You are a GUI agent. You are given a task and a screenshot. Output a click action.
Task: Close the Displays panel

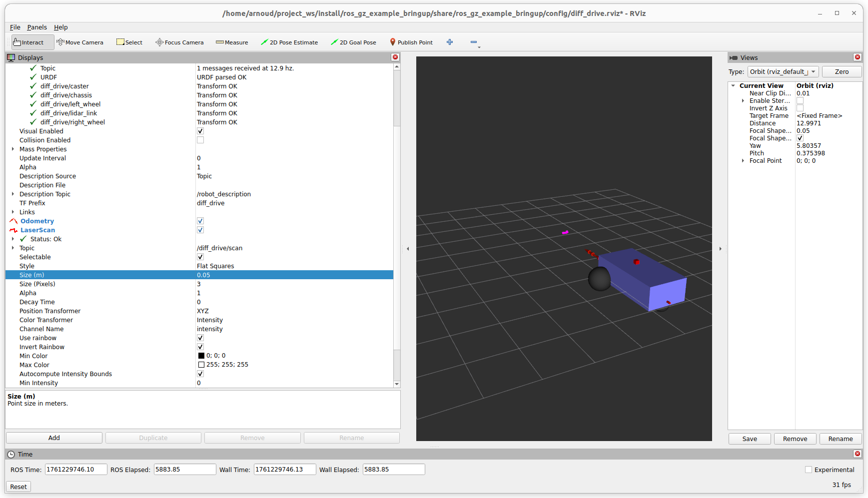click(395, 57)
